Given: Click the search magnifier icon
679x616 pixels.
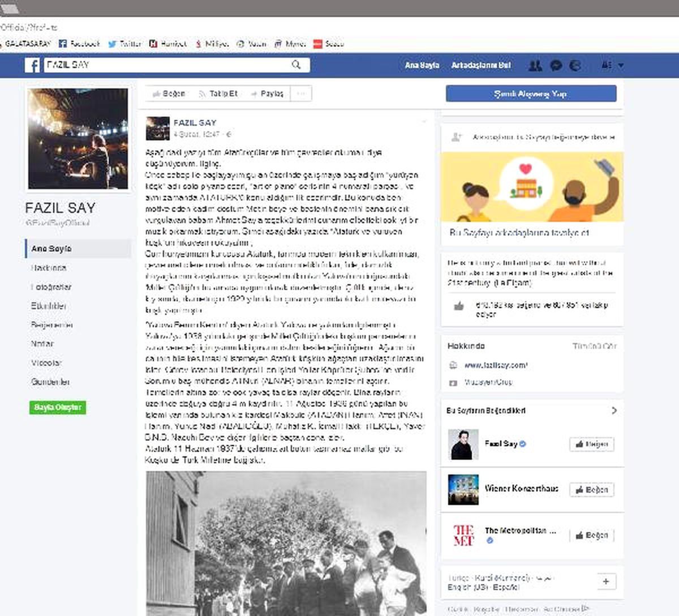Looking at the screenshot, I should coord(296,65).
